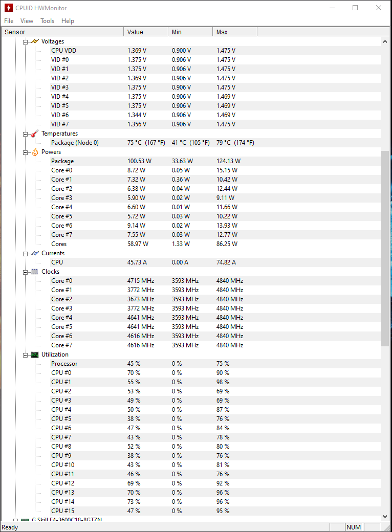Click the 45.73 A current value
Image resolution: width=392 pixels, height=532 pixels.
(x=137, y=262)
